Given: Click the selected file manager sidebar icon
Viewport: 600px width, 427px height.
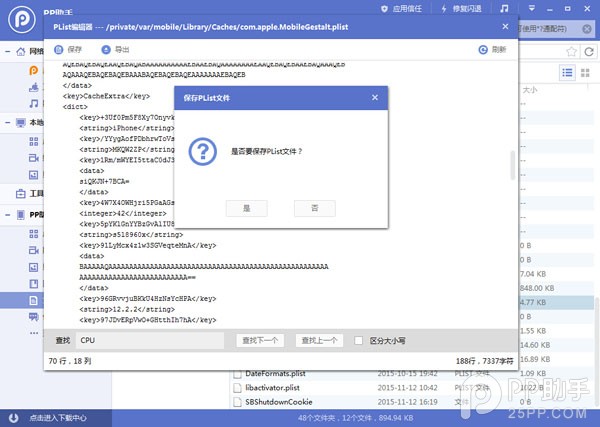Looking at the screenshot, I should [x=34, y=300].
